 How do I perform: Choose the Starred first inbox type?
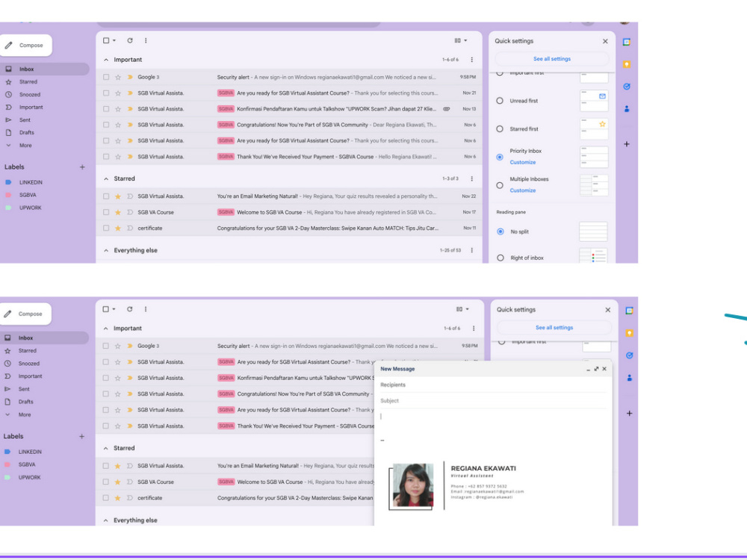pyautogui.click(x=500, y=129)
